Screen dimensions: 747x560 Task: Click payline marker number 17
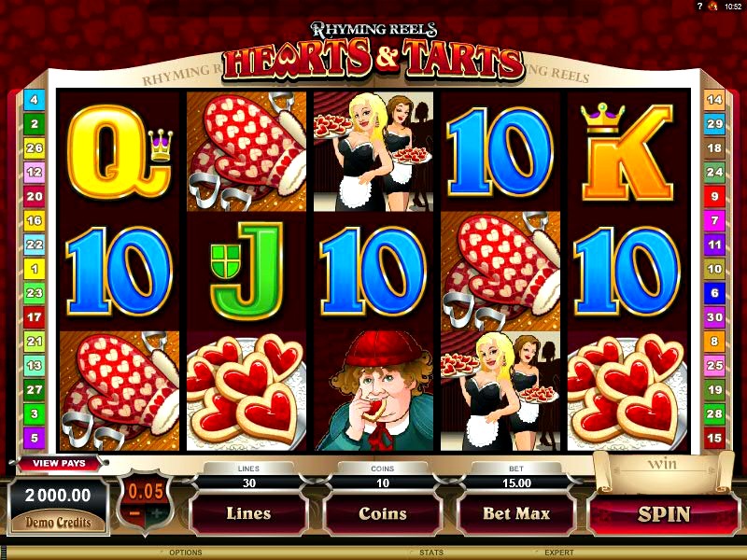click(x=35, y=317)
